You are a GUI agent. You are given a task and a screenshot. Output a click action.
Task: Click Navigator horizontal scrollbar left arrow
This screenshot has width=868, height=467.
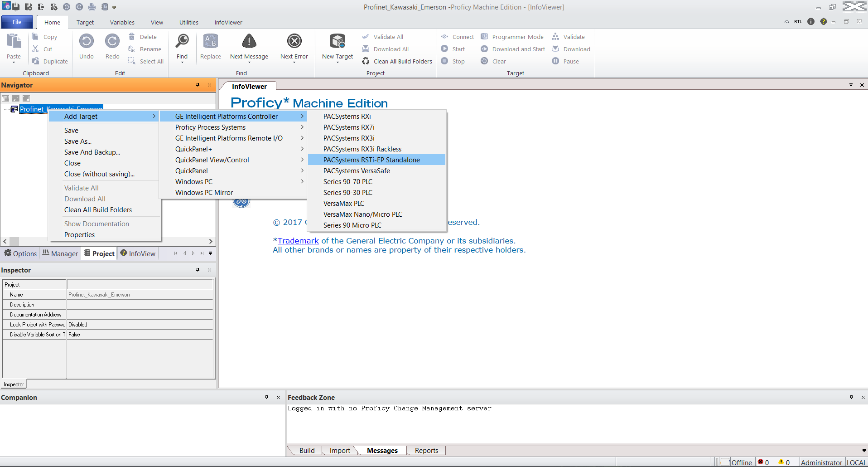tap(5, 242)
